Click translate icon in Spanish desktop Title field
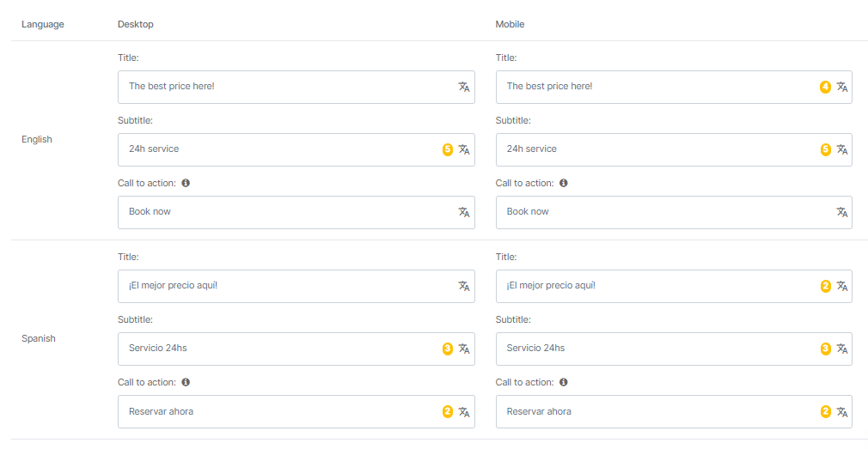The image size is (868, 449). 464,286
